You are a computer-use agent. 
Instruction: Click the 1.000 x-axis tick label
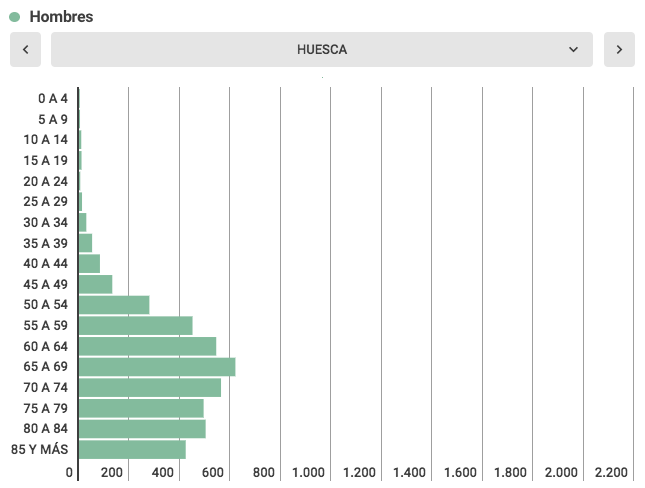pyautogui.click(x=309, y=472)
